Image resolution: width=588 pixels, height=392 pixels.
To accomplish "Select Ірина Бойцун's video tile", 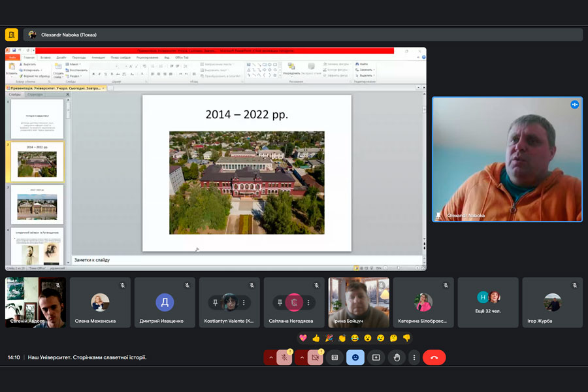I will pyautogui.click(x=358, y=302).
